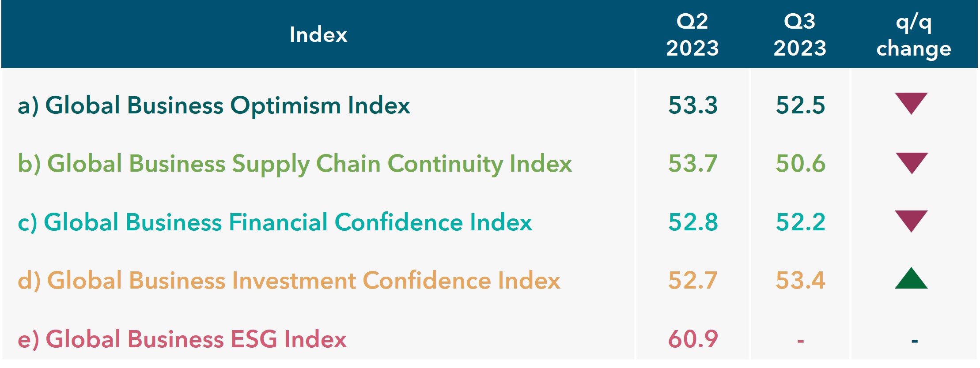Select the Q3 2023 column header
Viewport: 980px width, 368px height.
point(800,34)
